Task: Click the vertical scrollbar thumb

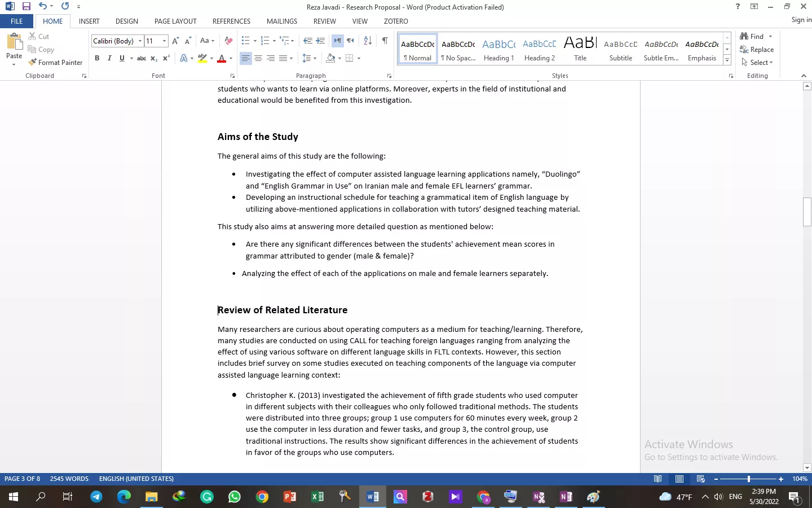Action: tap(807, 212)
